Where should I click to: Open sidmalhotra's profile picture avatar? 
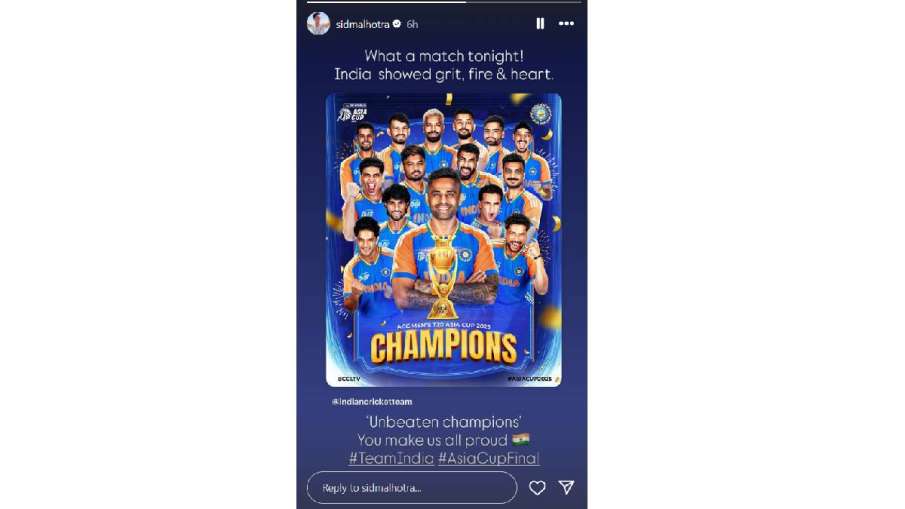(318, 24)
